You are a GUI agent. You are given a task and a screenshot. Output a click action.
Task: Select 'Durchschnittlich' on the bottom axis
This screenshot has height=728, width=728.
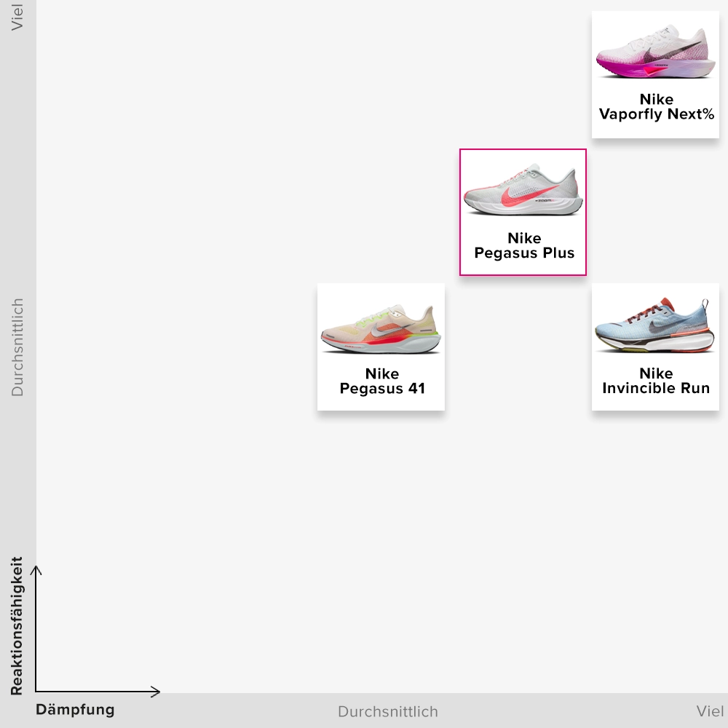pos(388,712)
